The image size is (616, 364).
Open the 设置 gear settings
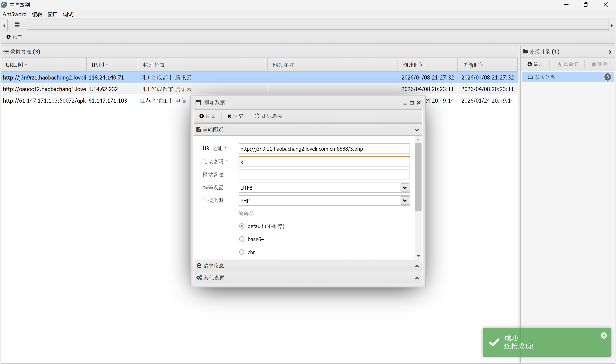pos(9,37)
